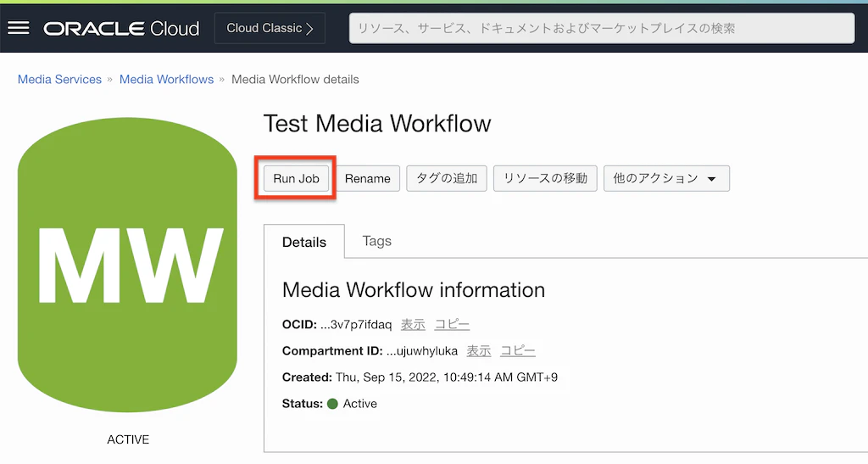This screenshot has height=464, width=868.
Task: Expand the 他のアクション dropdown
Action: pyautogui.click(x=666, y=178)
